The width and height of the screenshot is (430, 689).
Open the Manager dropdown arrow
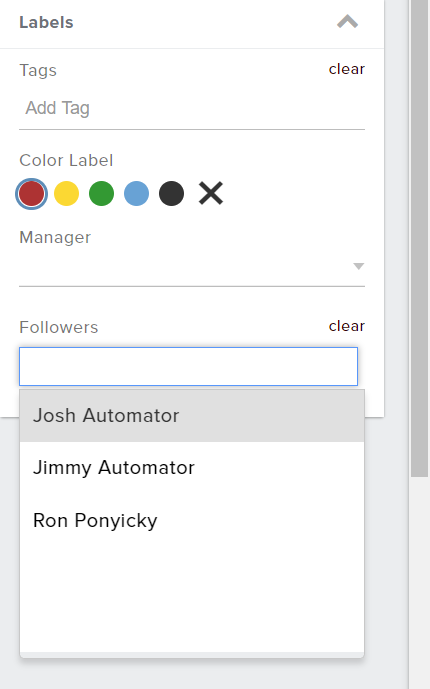point(358,266)
